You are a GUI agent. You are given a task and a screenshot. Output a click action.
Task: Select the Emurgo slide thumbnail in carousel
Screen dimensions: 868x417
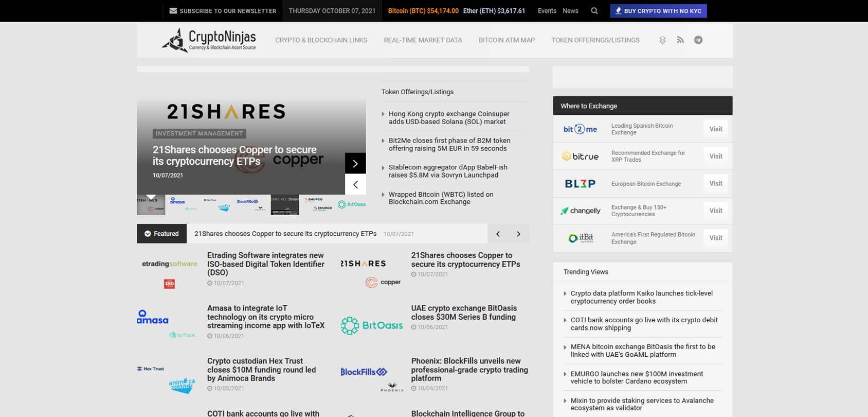318,205
